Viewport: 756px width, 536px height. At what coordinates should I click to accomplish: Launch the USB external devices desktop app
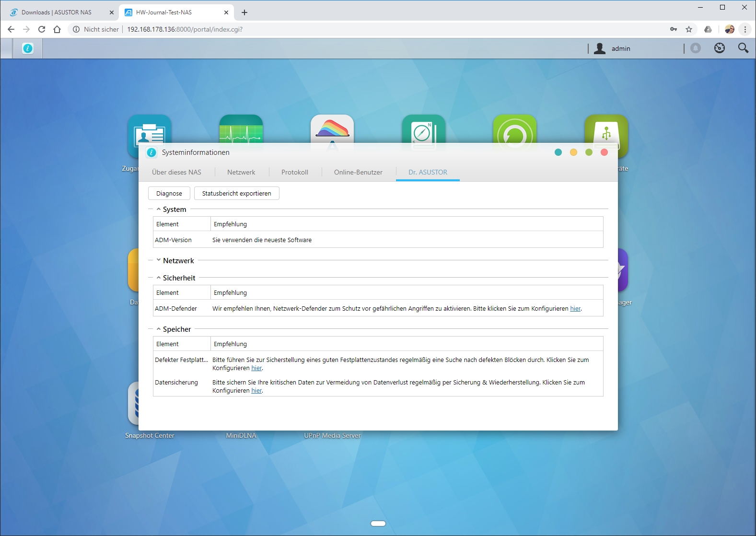[606, 129]
